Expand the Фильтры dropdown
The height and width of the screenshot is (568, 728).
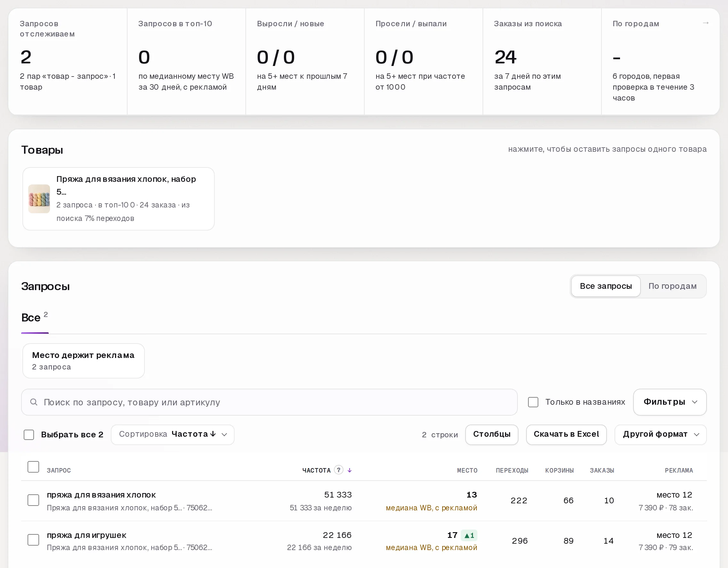point(670,402)
